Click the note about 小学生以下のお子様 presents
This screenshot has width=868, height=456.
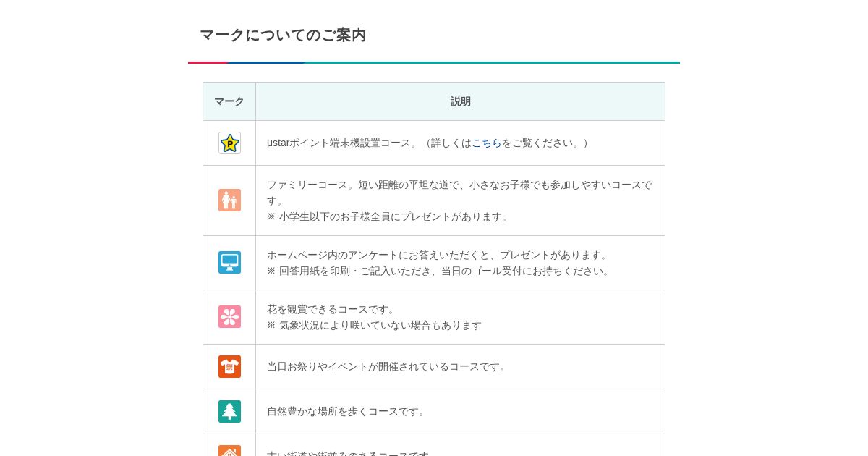tap(388, 216)
